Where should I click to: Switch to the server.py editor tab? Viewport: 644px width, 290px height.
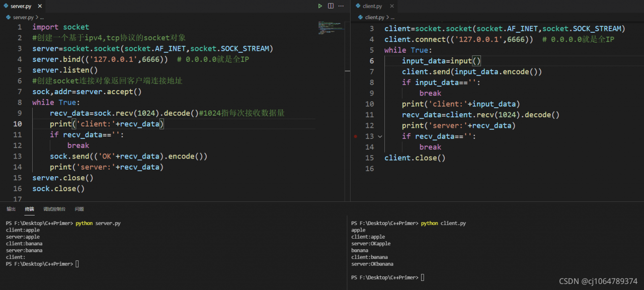(21, 6)
